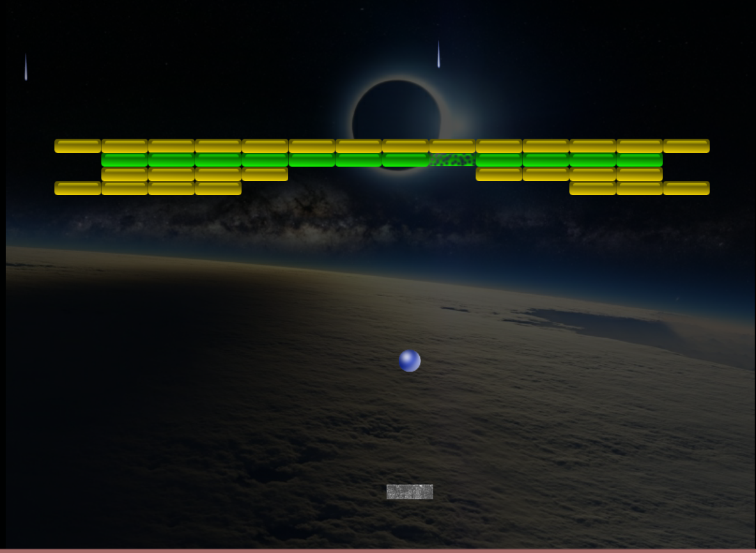Image resolution: width=756 pixels, height=553 pixels.
Task: Click the falling light streak above the eclipse
Action: (x=439, y=54)
